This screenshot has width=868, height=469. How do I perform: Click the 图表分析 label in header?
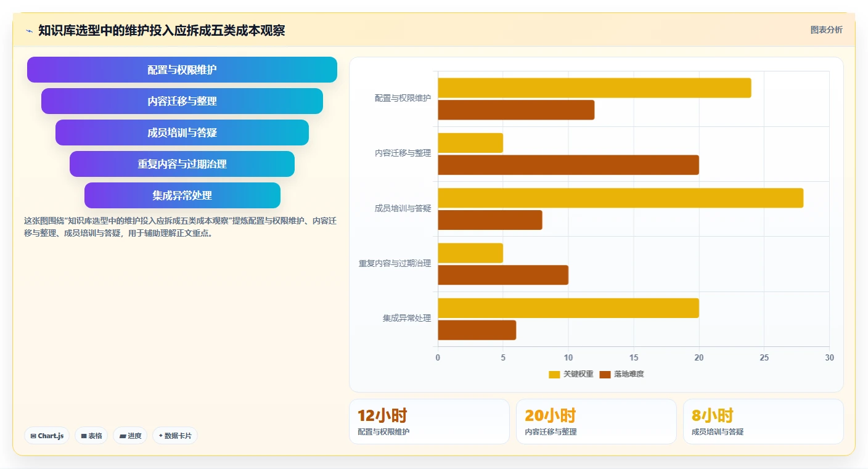pyautogui.click(x=826, y=30)
